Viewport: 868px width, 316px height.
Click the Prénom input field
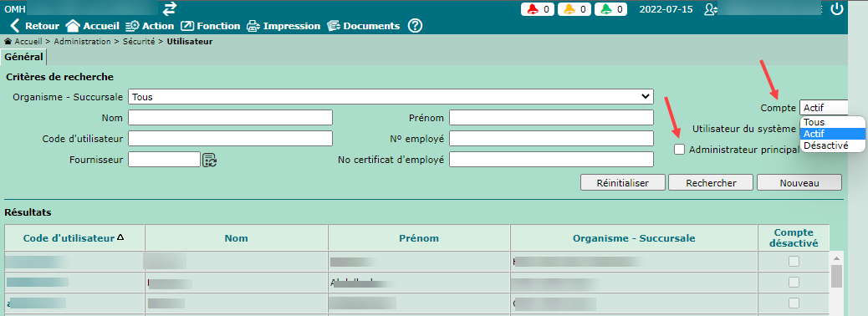click(x=551, y=117)
